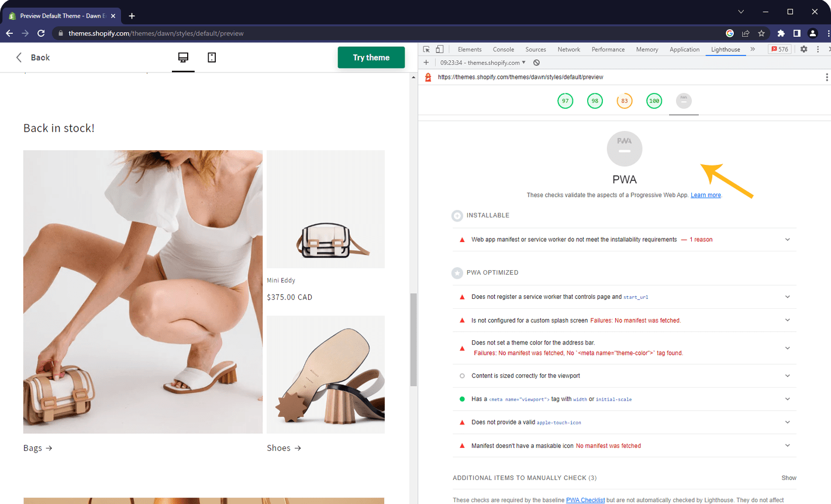The image size is (831, 504).
Task: Expand the apple-touch-icon audit
Action: coord(625,422)
